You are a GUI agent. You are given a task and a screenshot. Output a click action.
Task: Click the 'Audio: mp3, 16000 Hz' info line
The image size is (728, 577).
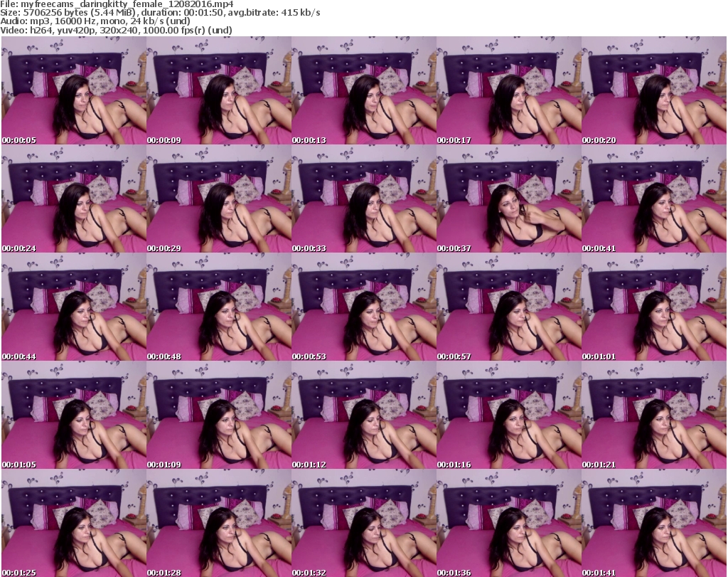tap(95, 21)
